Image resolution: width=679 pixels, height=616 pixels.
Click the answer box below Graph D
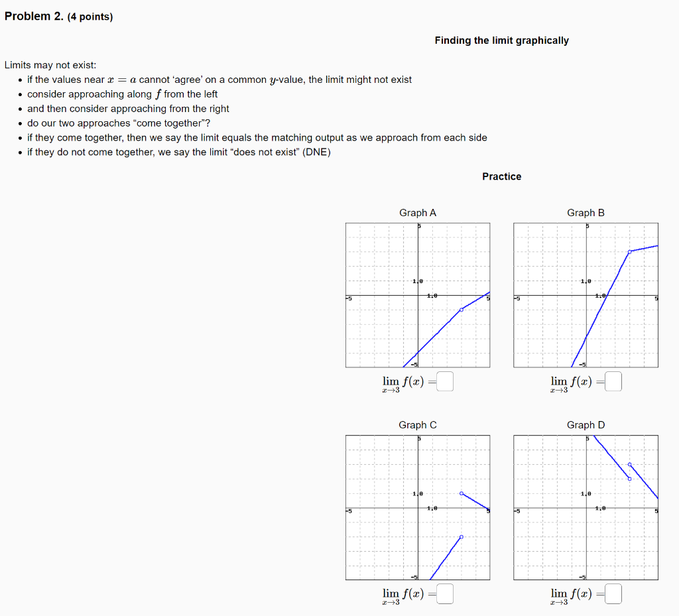coord(613,593)
